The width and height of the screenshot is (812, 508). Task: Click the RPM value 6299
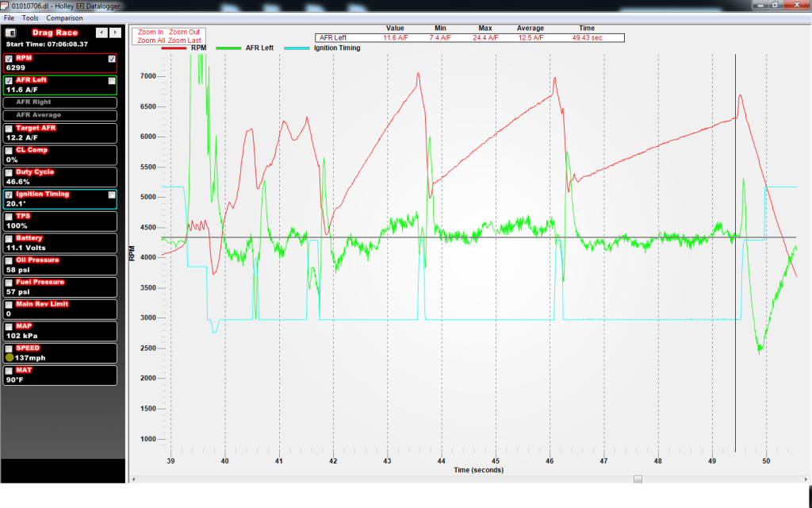(16, 68)
